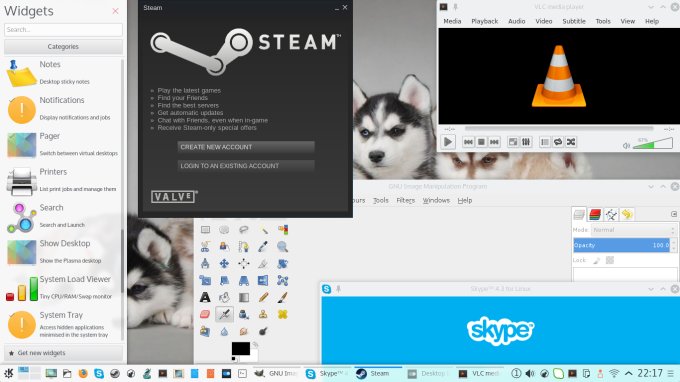Open the Playback menu in VLC
This screenshot has height=382, width=680.
[484, 21]
